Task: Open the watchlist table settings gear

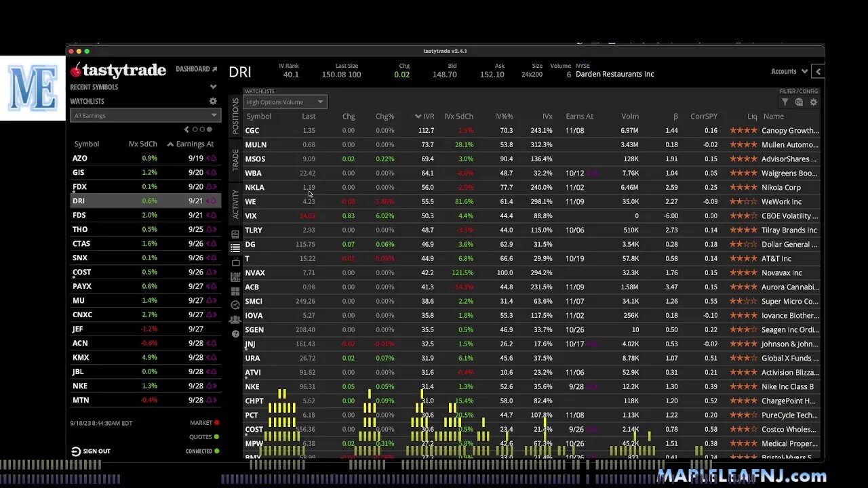Action: 813,102
